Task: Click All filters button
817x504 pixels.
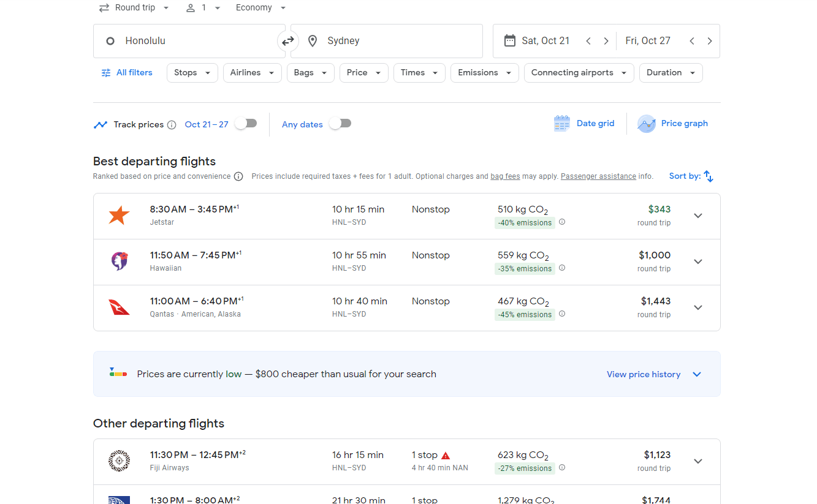Action: pos(127,73)
